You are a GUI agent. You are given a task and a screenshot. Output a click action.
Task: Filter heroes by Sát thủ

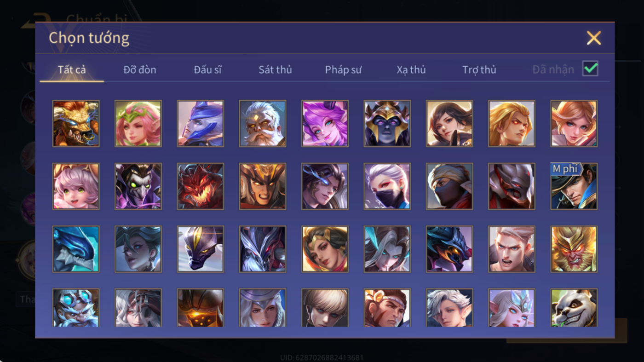tap(275, 69)
